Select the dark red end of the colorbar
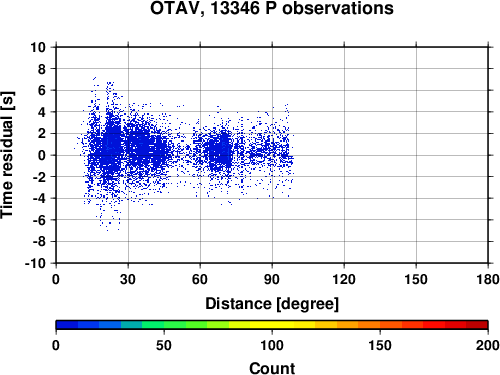The image size is (500, 375). [477, 325]
